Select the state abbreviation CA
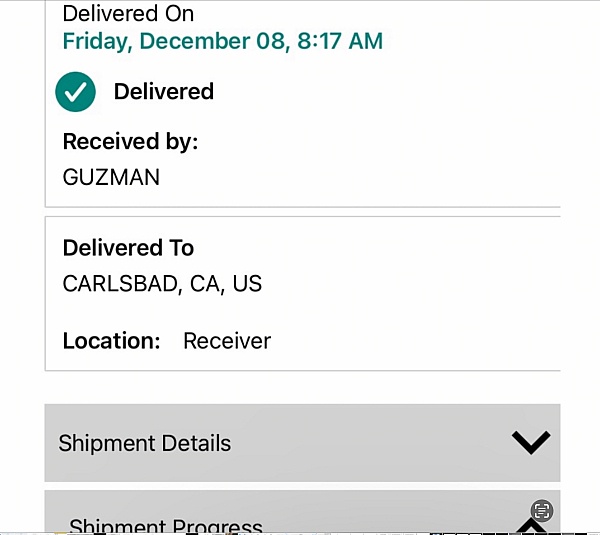This screenshot has width=600, height=535. coord(204,284)
